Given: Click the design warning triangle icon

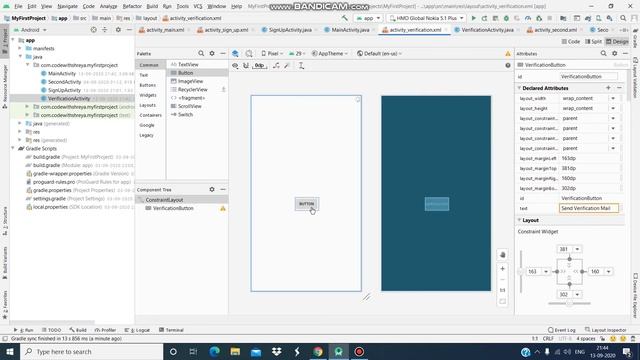Looking at the screenshot, I should pos(508,53).
